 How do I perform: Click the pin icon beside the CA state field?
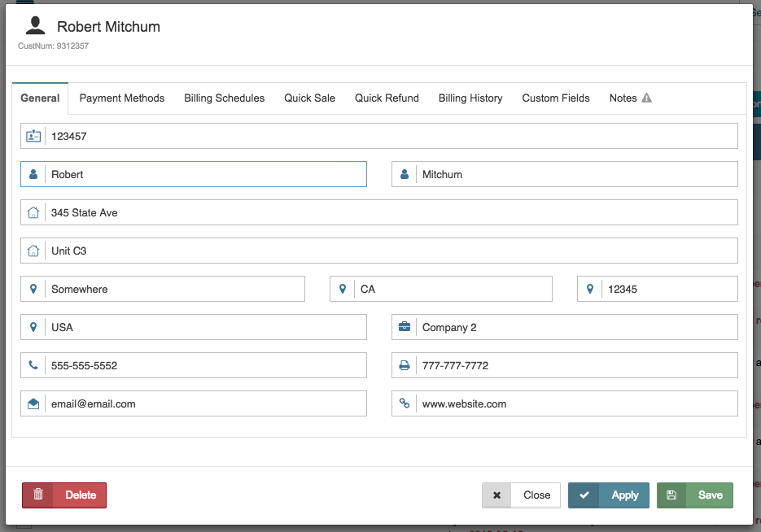343,289
